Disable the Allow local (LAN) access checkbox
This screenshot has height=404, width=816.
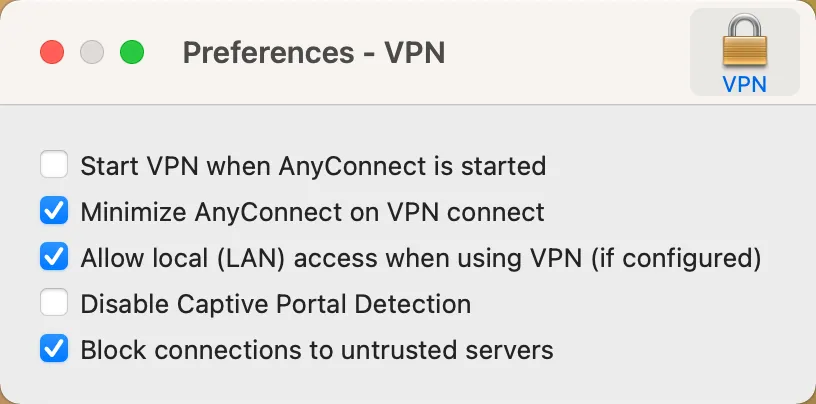point(54,257)
